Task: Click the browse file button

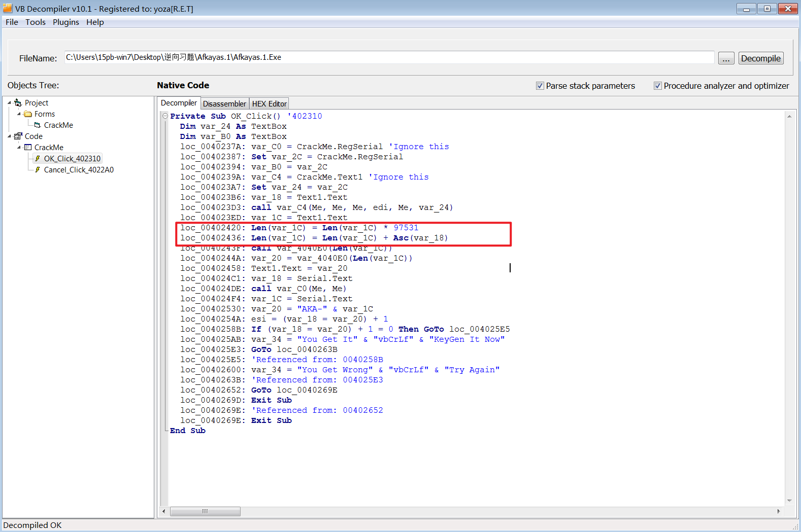Action: (726, 58)
